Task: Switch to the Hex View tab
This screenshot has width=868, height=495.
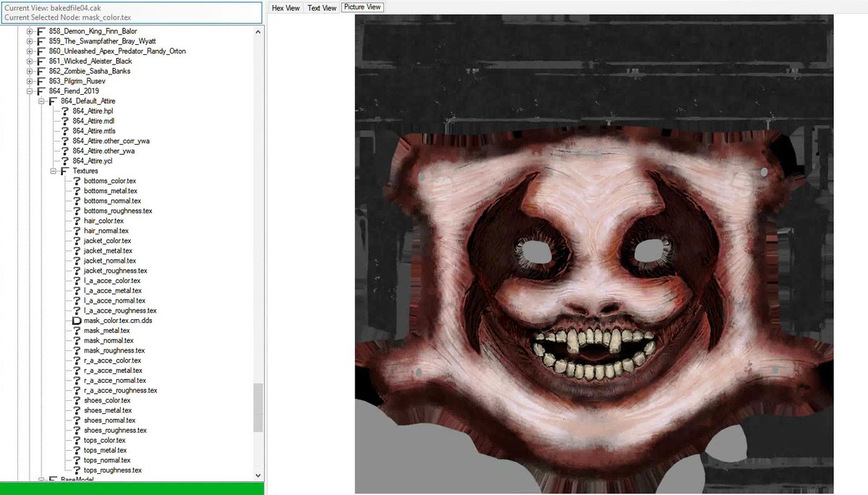Action: coord(286,8)
